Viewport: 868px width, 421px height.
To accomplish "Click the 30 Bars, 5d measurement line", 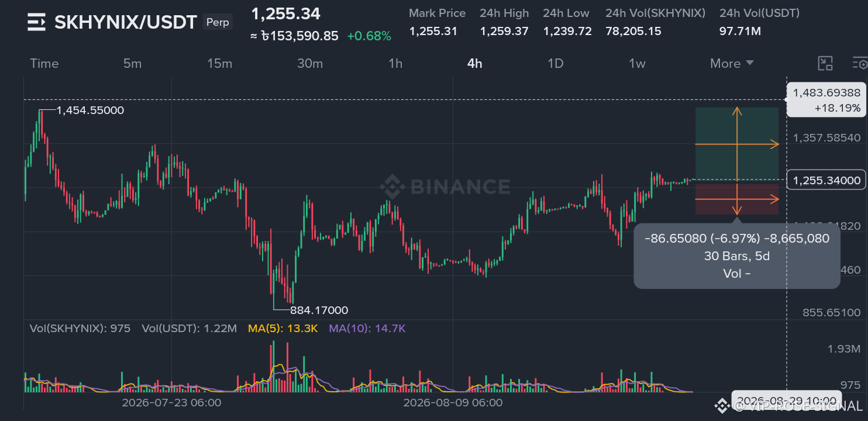I will [737, 256].
